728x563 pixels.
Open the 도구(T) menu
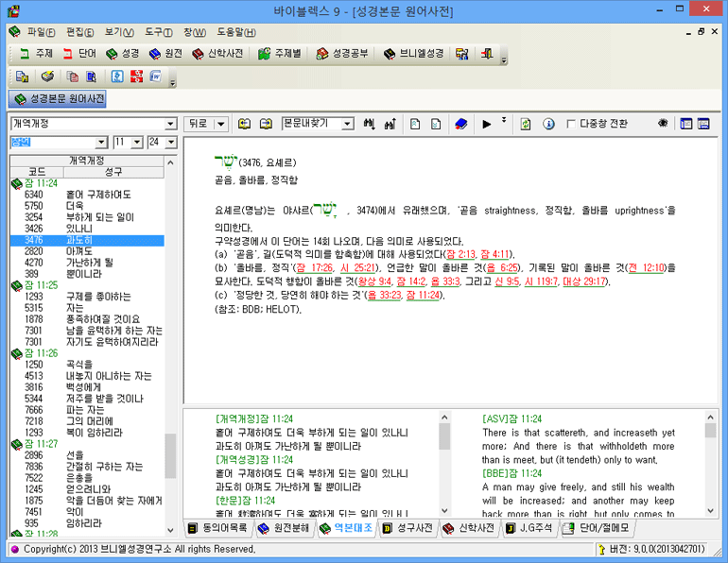tap(158, 32)
